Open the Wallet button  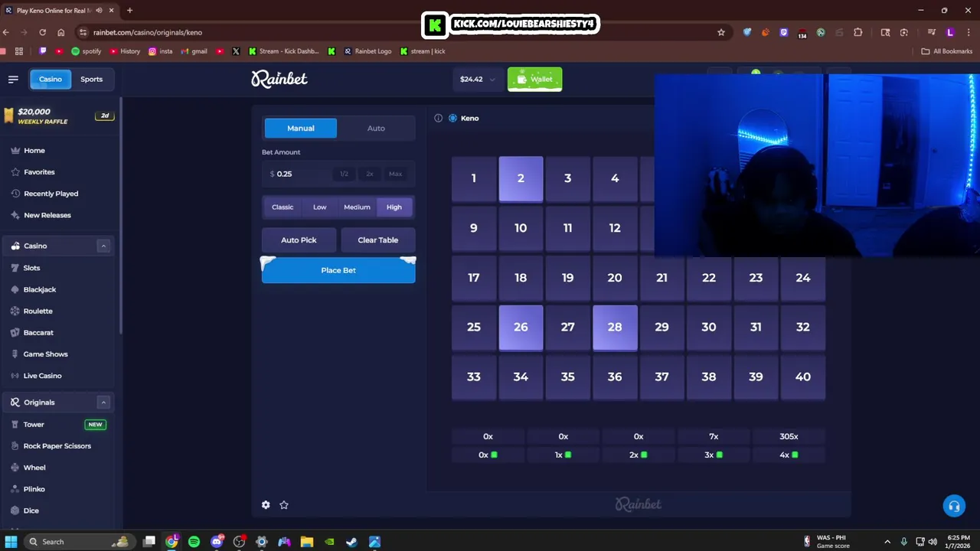pyautogui.click(x=534, y=80)
